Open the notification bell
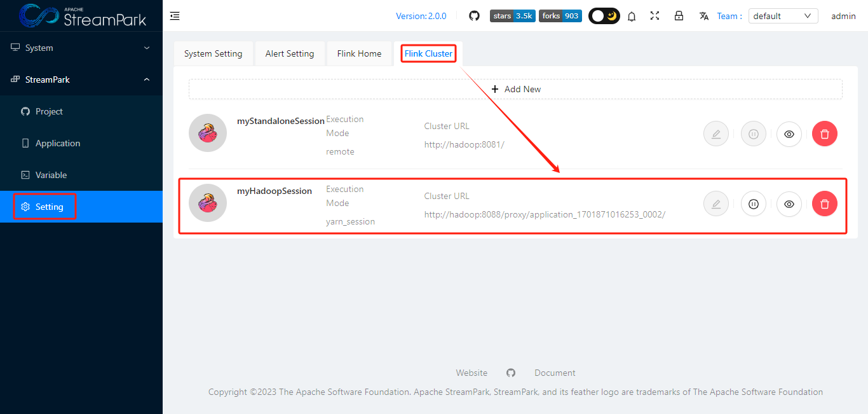 pos(631,16)
